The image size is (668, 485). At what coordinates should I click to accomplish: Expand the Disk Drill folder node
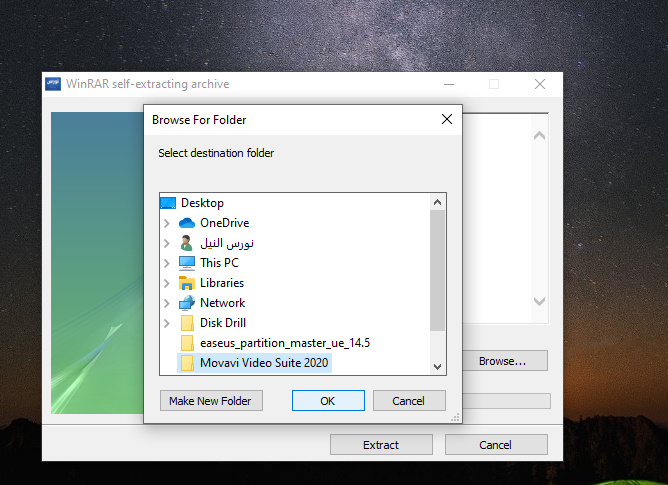point(167,323)
